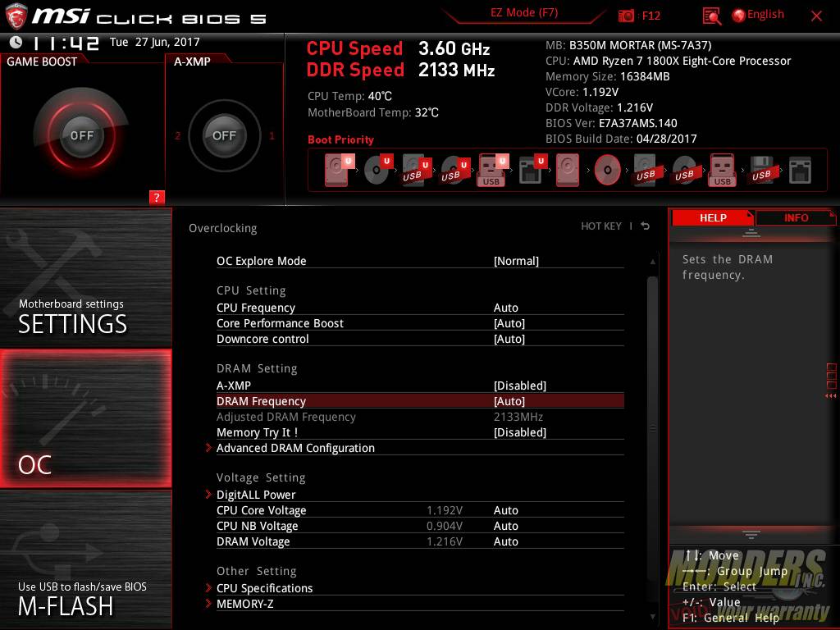
Task: Open the M-FLASH section
Action: [x=85, y=559]
